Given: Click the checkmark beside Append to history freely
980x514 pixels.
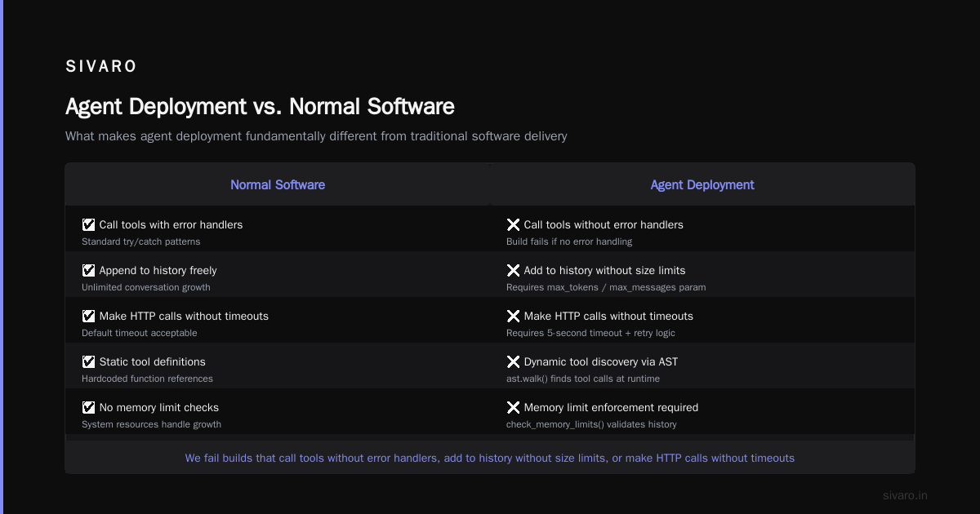Looking at the screenshot, I should [x=88, y=270].
